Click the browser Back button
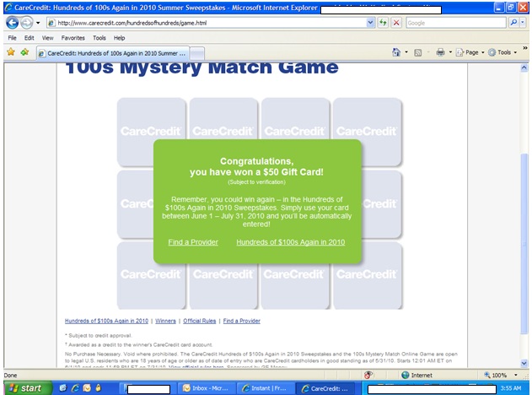Viewport: 532px width, 395px height. pyautogui.click(x=12, y=23)
